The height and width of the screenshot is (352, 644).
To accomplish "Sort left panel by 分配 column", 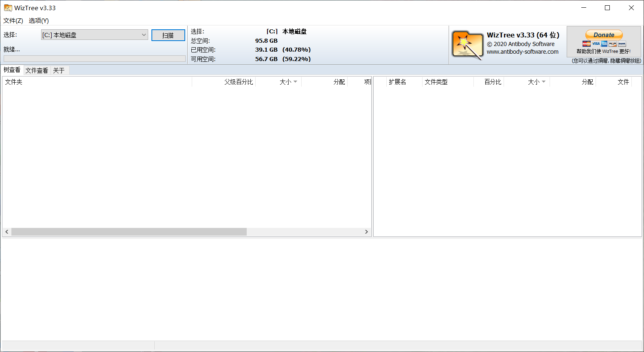I will 324,82.
